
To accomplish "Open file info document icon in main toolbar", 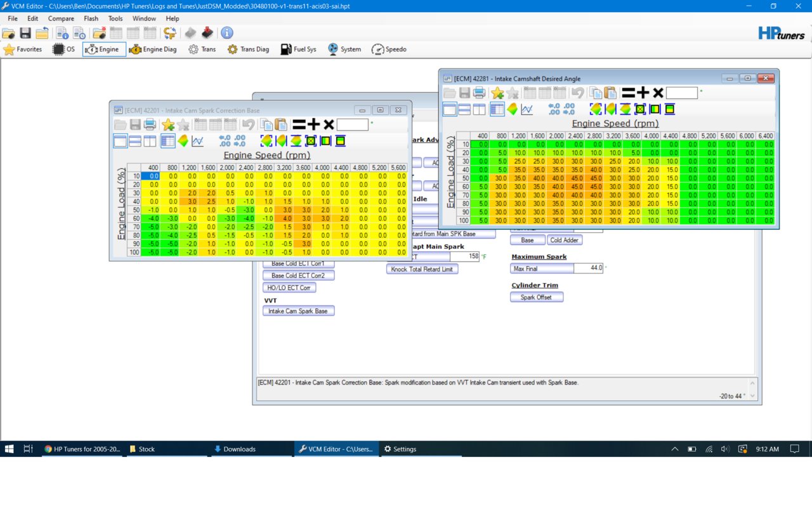I will [x=62, y=33].
